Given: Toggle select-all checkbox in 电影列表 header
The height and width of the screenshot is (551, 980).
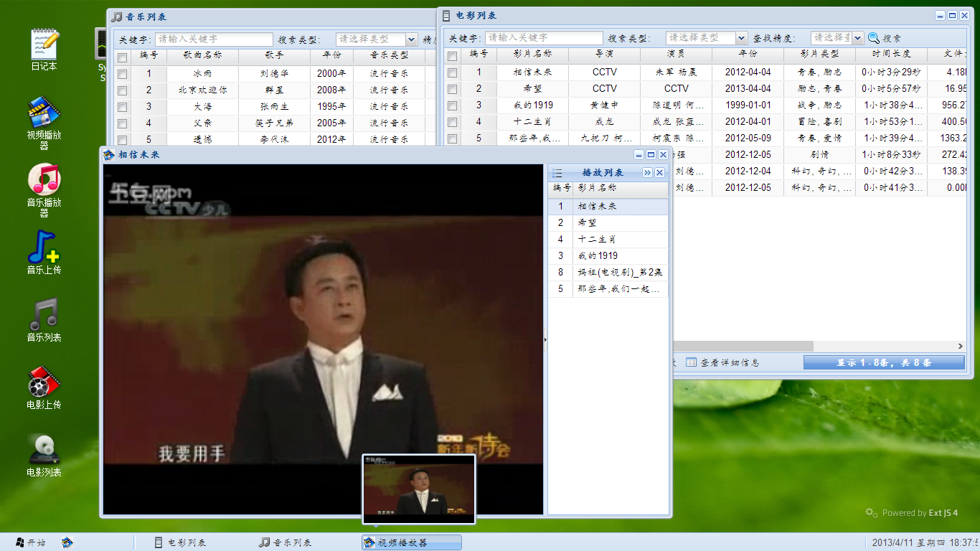Looking at the screenshot, I should click(x=452, y=56).
